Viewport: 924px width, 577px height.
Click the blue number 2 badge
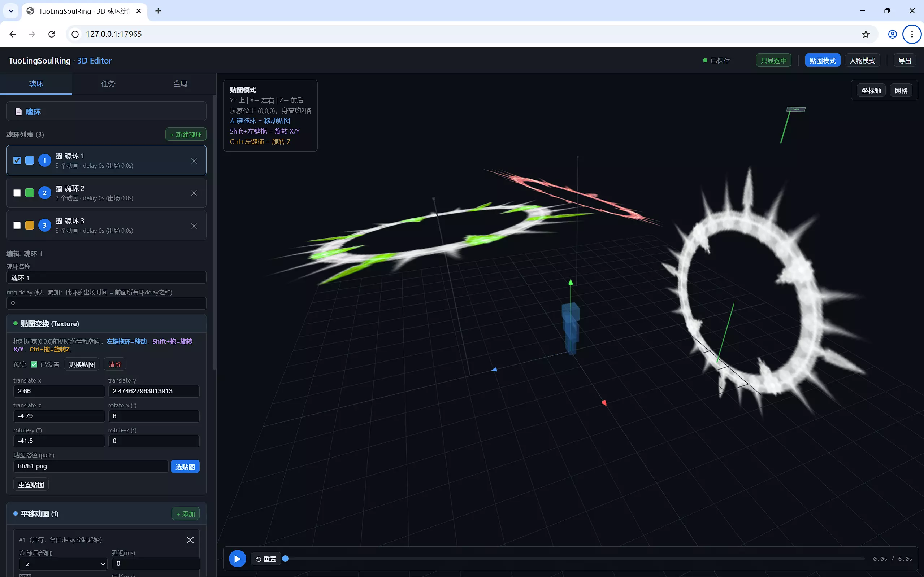(x=45, y=193)
